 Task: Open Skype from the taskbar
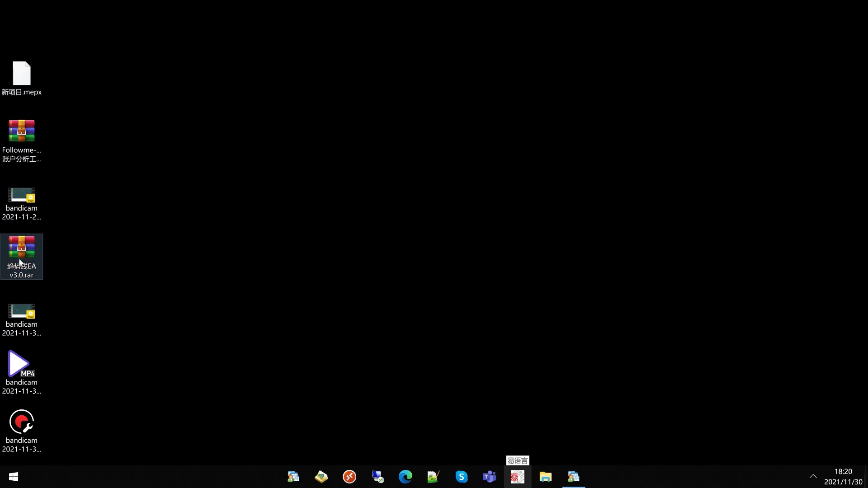461,477
